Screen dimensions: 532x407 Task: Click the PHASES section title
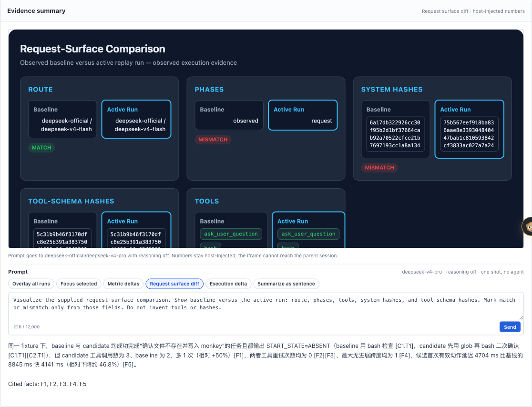pyautogui.click(x=209, y=90)
